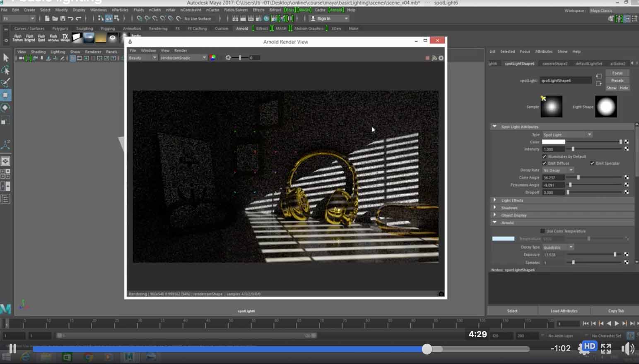The width and height of the screenshot is (639, 364).
Task: Uncheck Illuminates by Default
Action: 544,156
